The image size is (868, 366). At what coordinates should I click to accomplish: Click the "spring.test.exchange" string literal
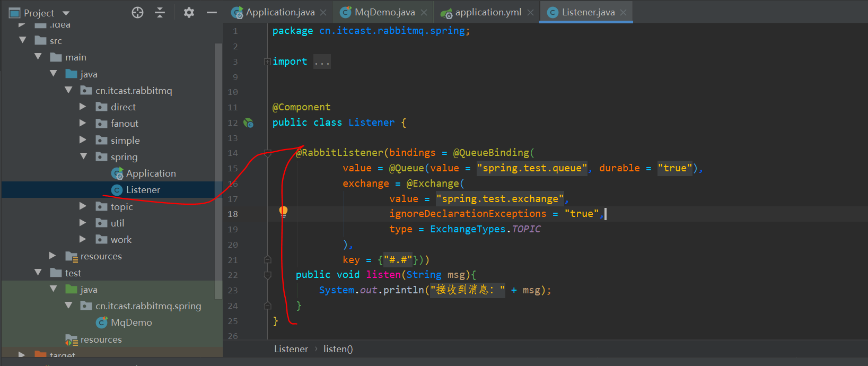500,199
